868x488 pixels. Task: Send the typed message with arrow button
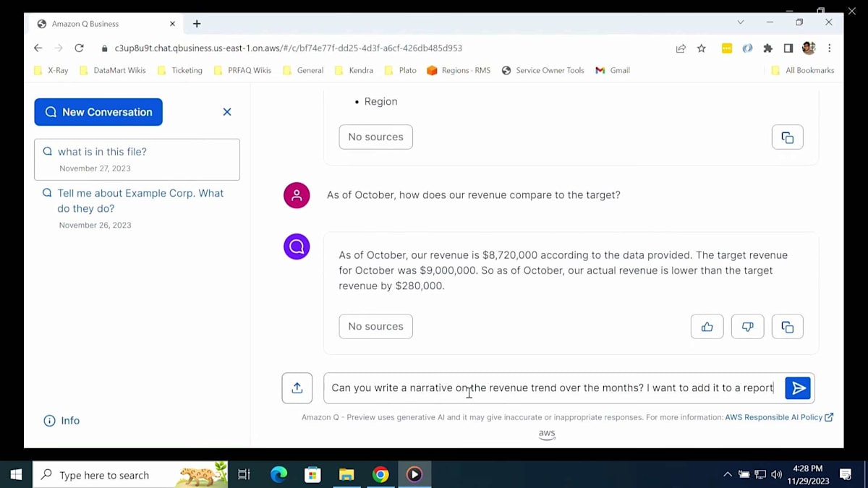coord(798,388)
